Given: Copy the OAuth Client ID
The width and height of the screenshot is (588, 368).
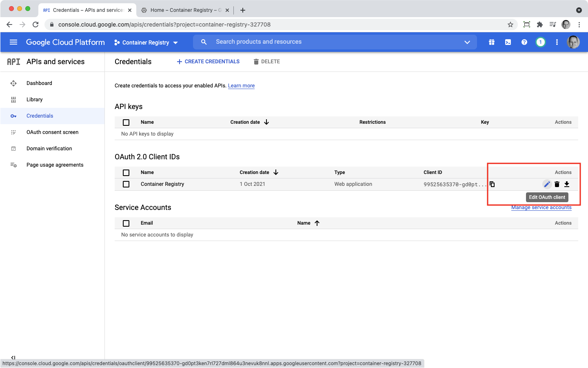Looking at the screenshot, I should coord(492,184).
